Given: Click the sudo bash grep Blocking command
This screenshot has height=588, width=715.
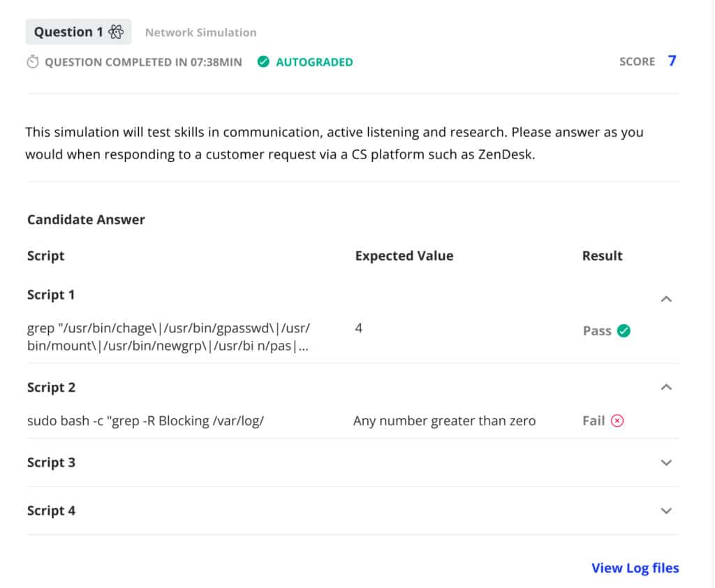Looking at the screenshot, I should click(145, 420).
